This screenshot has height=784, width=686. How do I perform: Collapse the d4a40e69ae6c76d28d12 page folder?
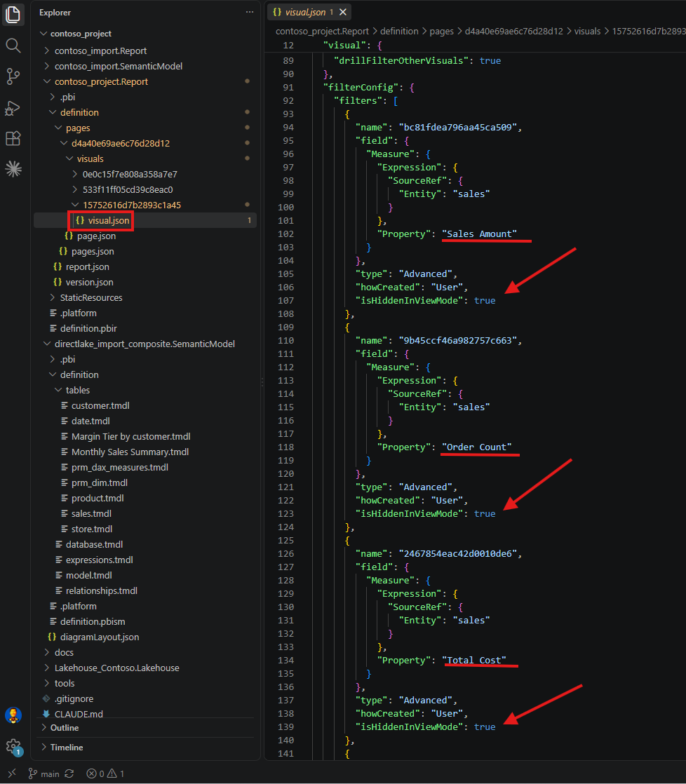[x=120, y=143]
